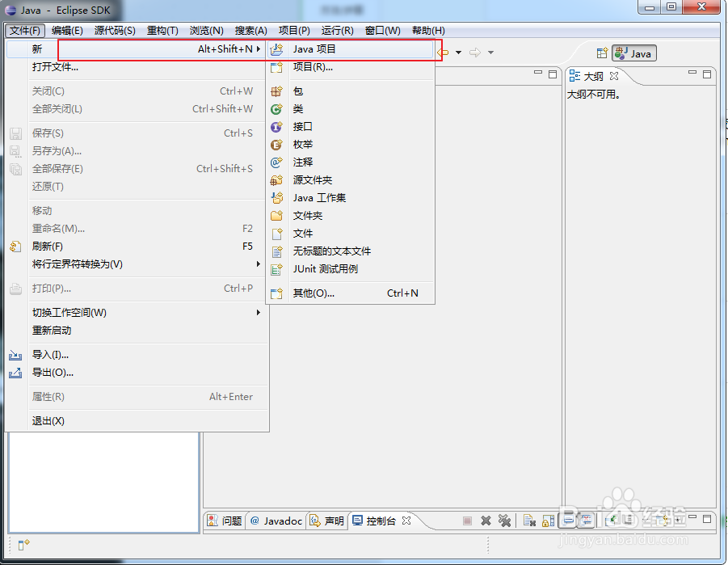
Task: Open the 重构(T) menu
Action: click(162, 31)
